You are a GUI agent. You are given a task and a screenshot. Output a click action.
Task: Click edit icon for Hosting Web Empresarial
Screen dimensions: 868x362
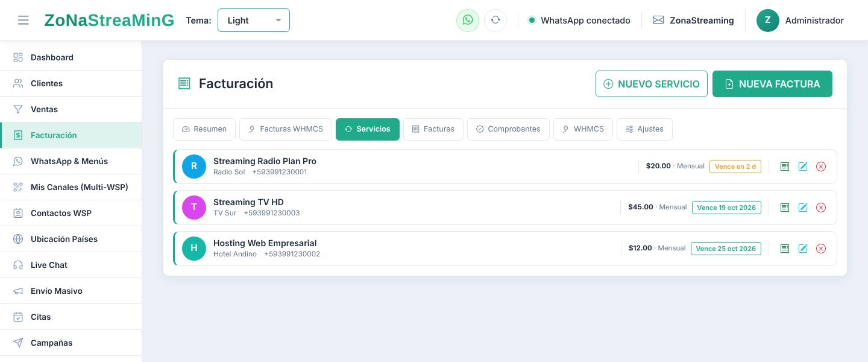803,249
